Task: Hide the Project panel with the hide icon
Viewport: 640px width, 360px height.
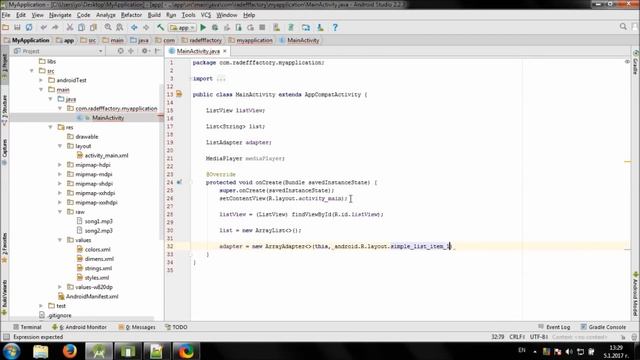Action: point(158,51)
